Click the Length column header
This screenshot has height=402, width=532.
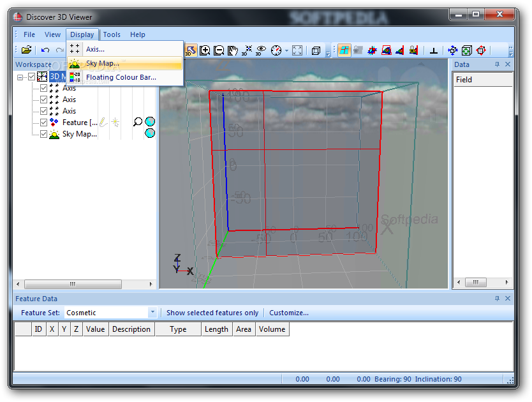216,329
